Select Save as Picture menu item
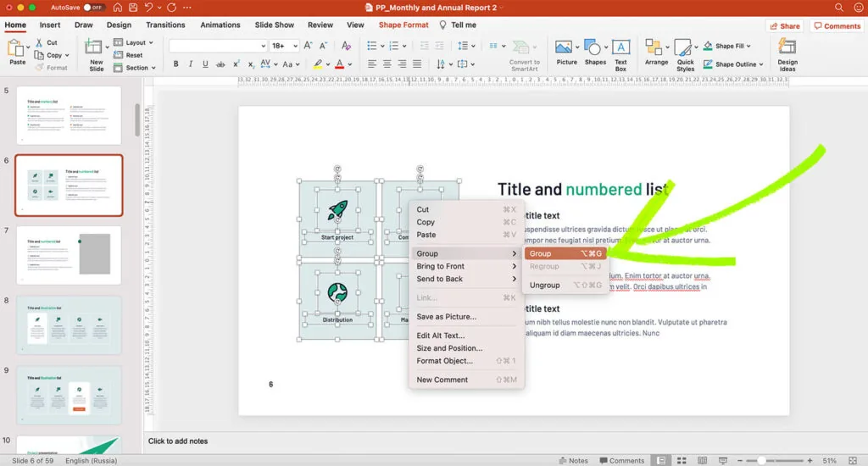 click(466, 317)
